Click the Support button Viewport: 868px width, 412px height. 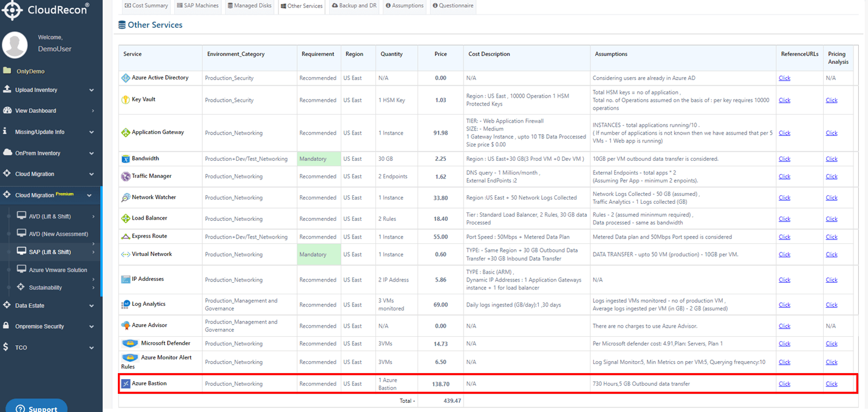coord(36,407)
